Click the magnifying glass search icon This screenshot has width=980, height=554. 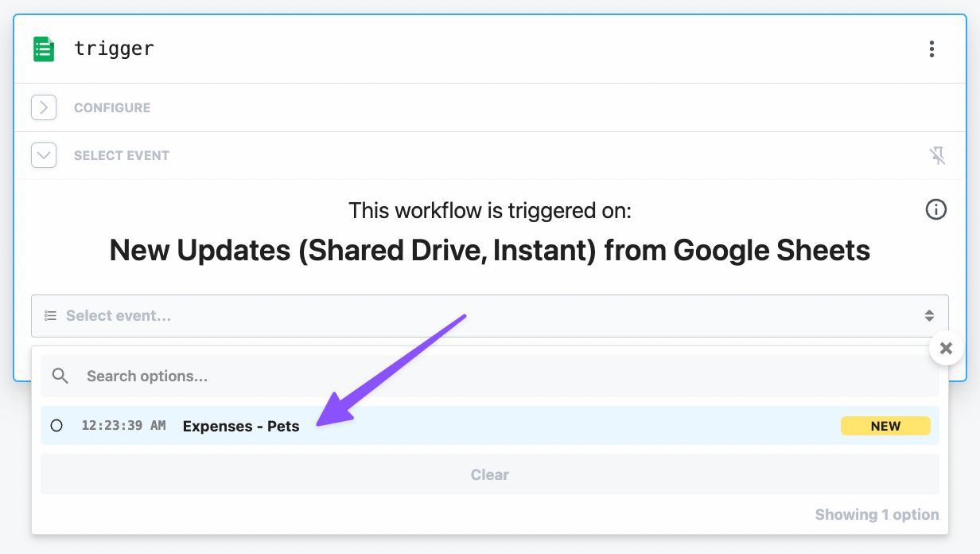click(60, 376)
